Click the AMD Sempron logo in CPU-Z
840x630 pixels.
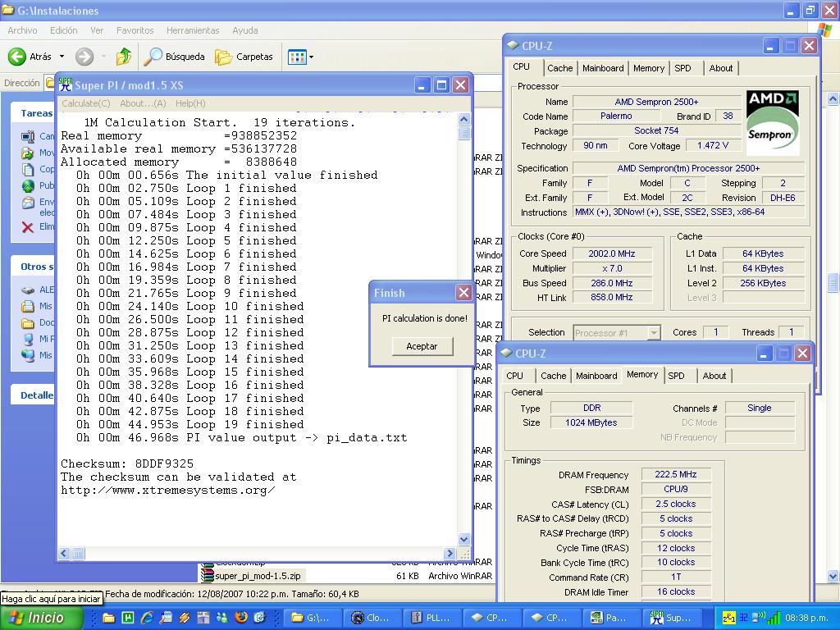tap(773, 123)
